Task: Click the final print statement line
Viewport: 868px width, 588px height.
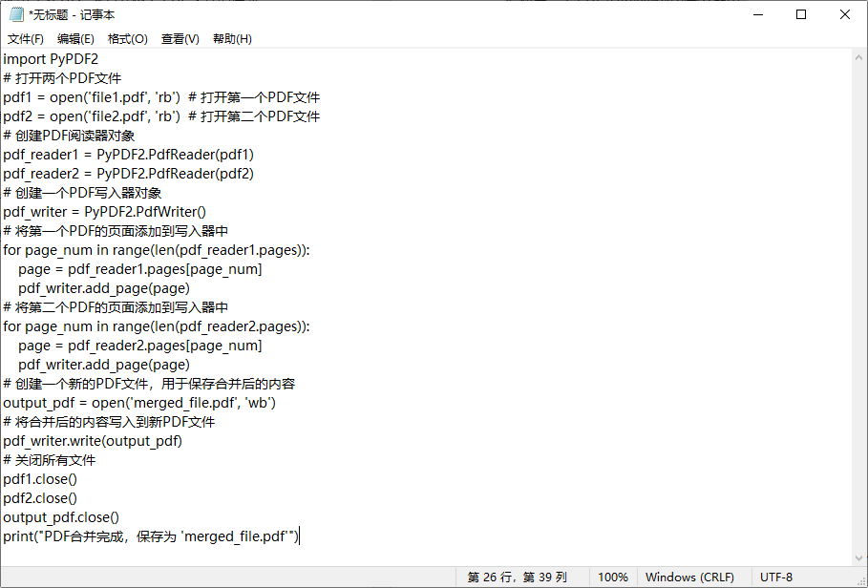Action: coord(151,536)
